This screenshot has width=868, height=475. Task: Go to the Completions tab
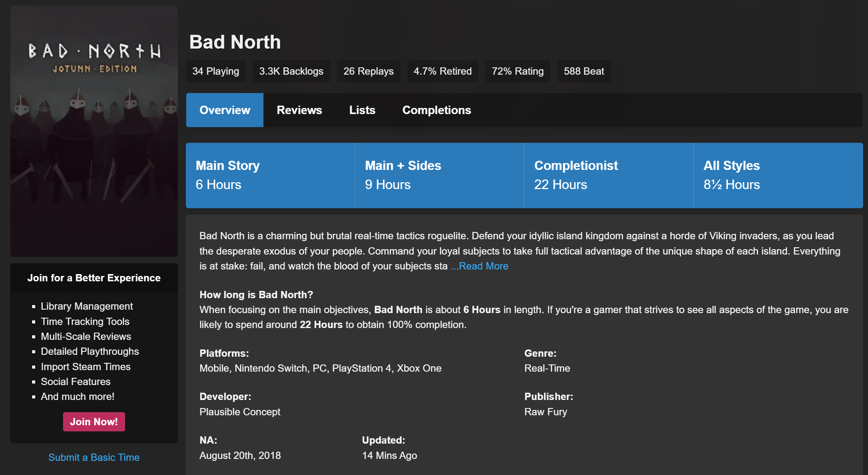tap(436, 110)
